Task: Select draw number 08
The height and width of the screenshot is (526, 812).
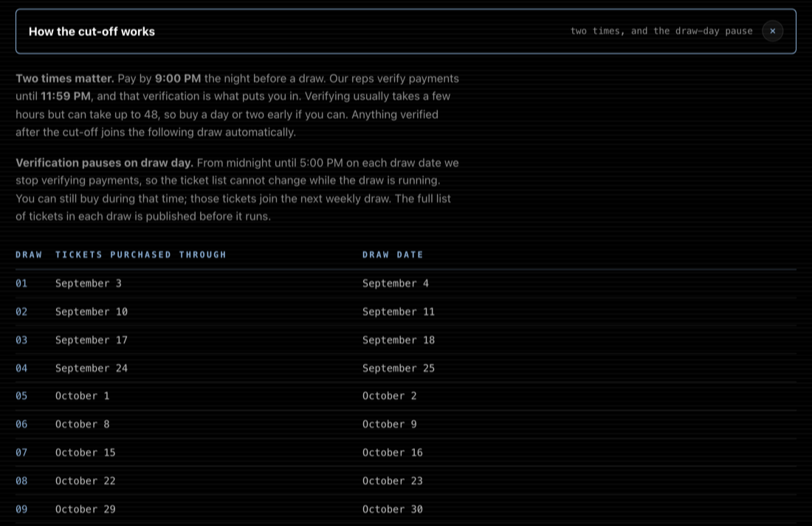Action: (x=21, y=481)
